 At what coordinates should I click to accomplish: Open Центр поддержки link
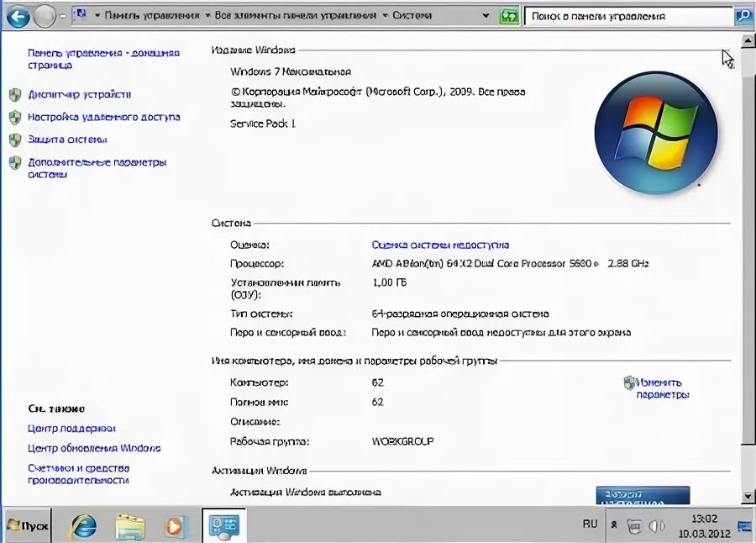(x=71, y=429)
